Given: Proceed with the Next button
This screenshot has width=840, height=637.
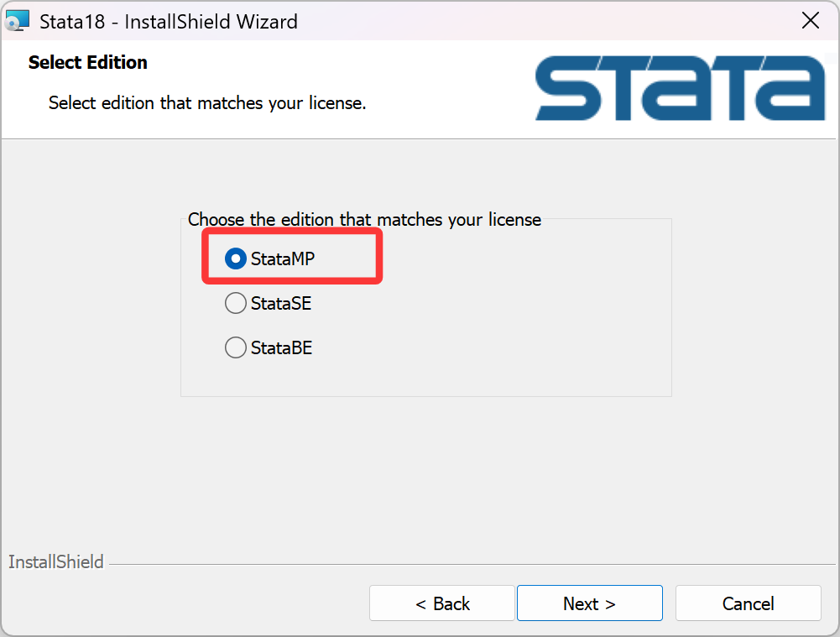Looking at the screenshot, I should [x=589, y=603].
